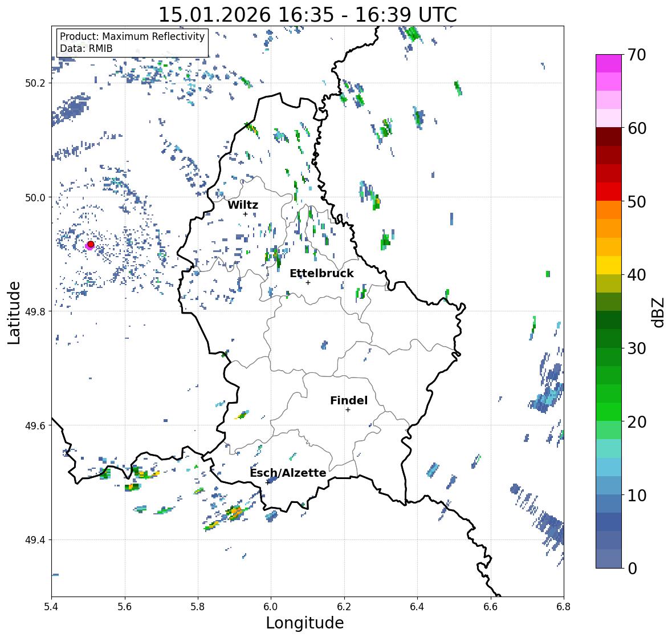Click 'Product: Maximum Reflectivity' text

click(132, 36)
